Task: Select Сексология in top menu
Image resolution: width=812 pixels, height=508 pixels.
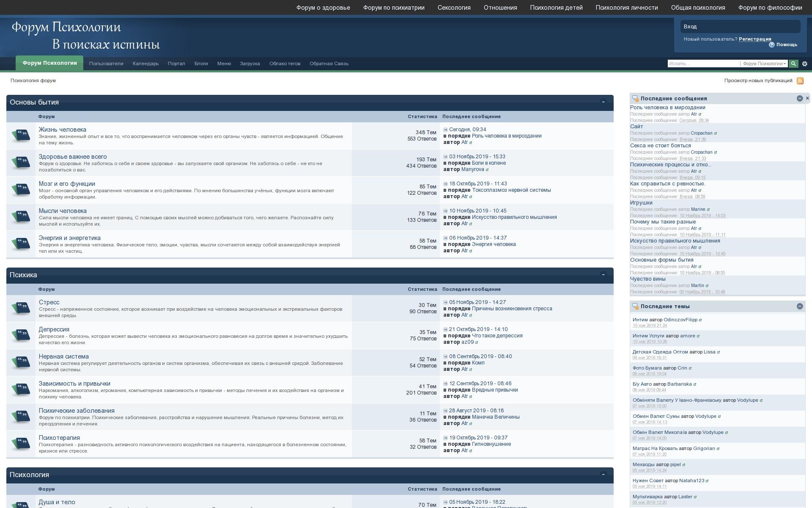Action: pos(454,8)
